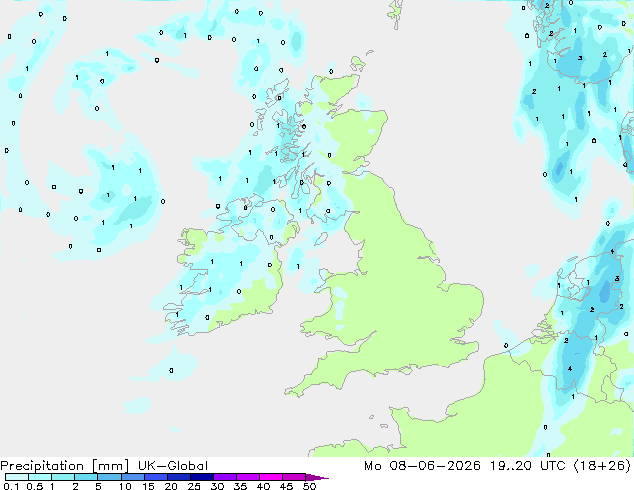The image size is (634, 490).
Task: Click the 'UK-Global' model label
Action: click(173, 466)
